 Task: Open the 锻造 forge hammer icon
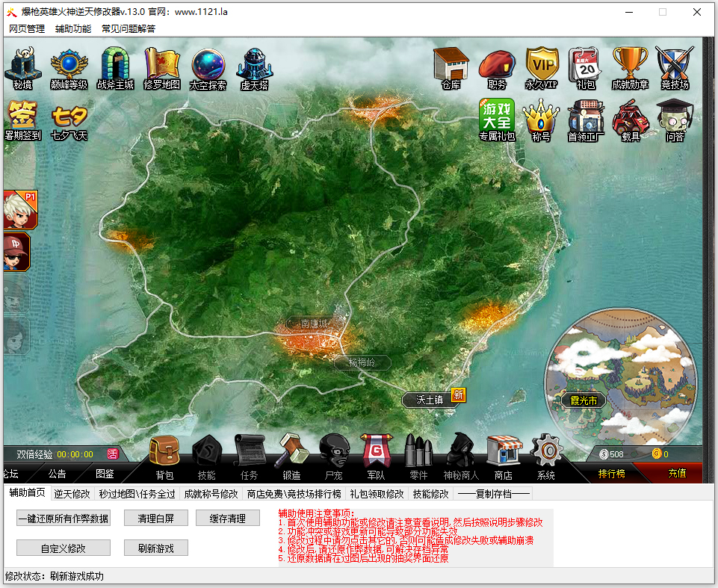(x=291, y=457)
